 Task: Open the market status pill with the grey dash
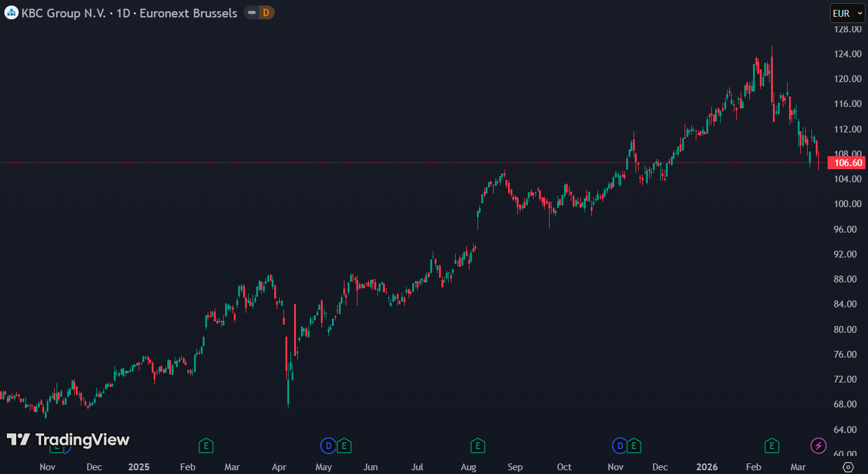pyautogui.click(x=251, y=12)
